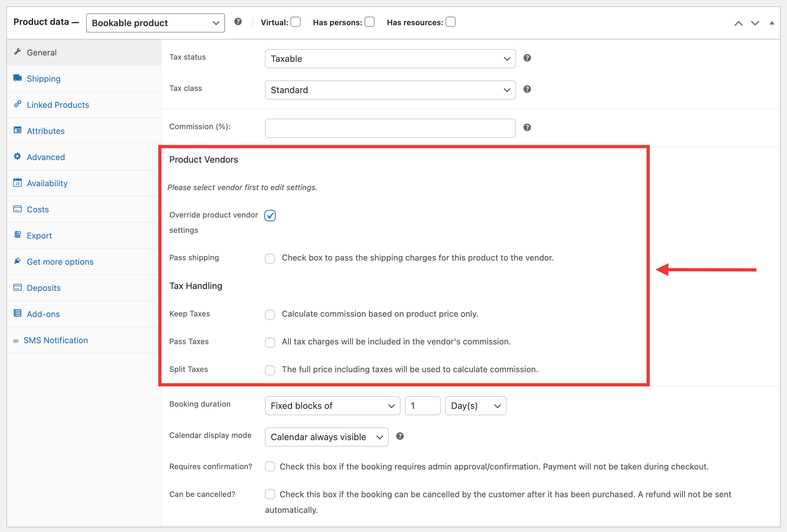Screen dimensions: 787x532
Task: Click the help icon next to Tax status
Action: (527, 58)
